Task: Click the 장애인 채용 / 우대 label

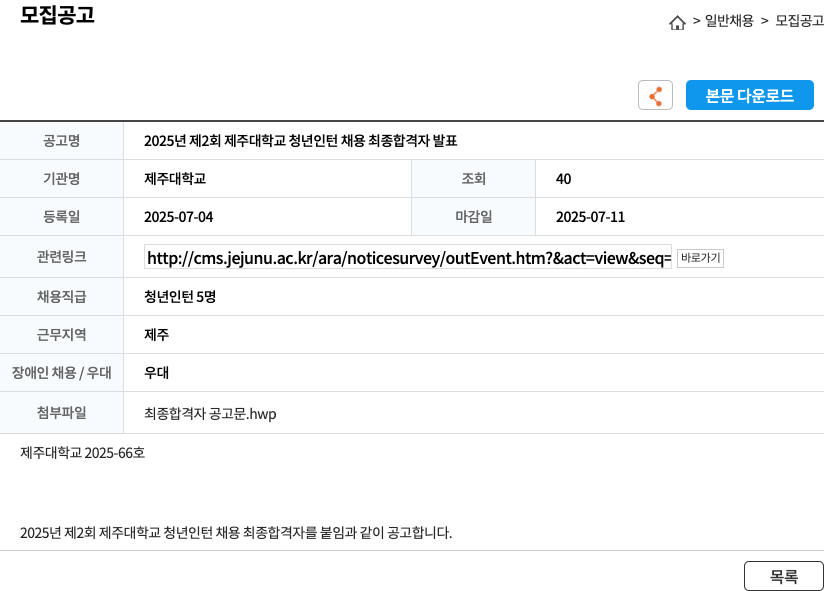Action: [61, 372]
